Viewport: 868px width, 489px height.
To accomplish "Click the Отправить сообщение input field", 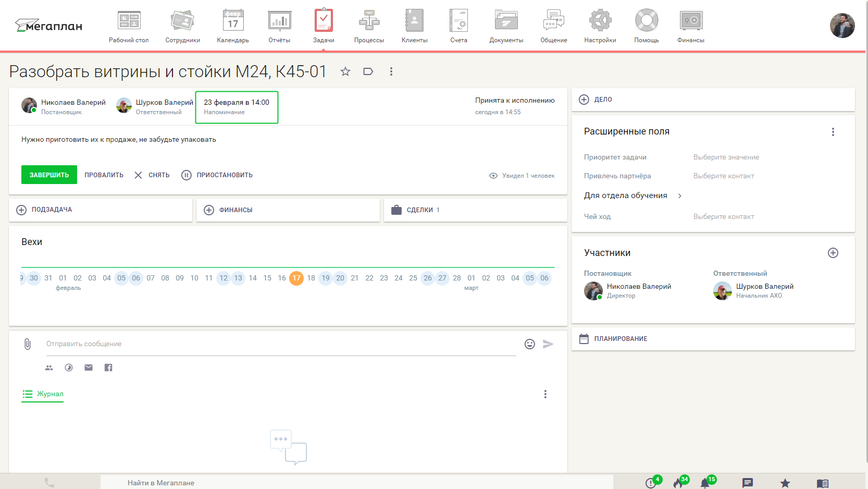I will click(x=281, y=344).
